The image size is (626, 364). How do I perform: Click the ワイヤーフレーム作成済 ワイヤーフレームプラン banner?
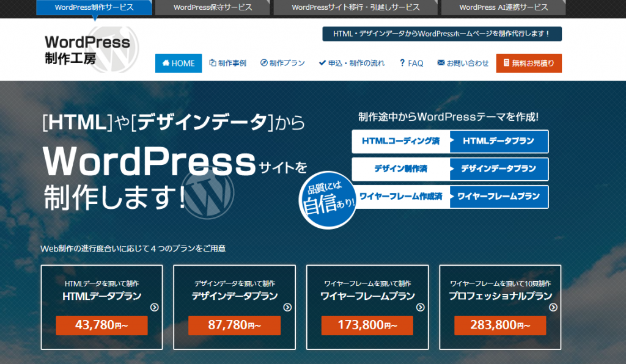(450, 197)
